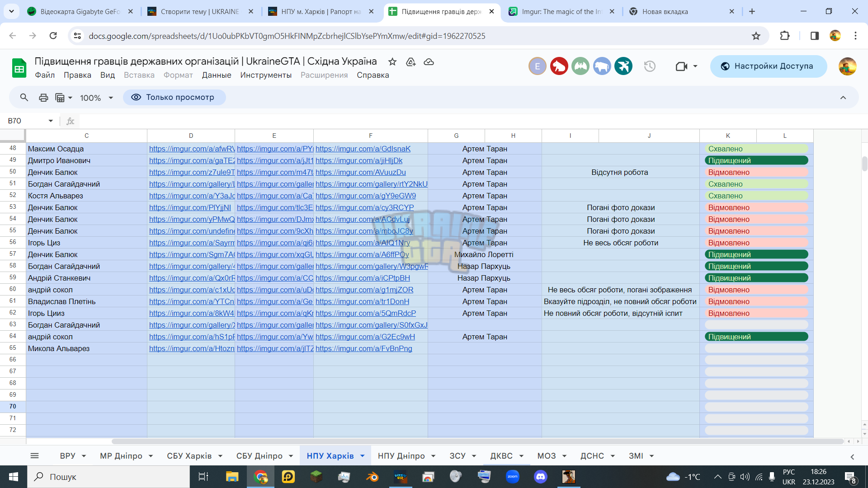This screenshot has height=488, width=868.
Task: Open Task View on taskbar
Action: (x=203, y=477)
